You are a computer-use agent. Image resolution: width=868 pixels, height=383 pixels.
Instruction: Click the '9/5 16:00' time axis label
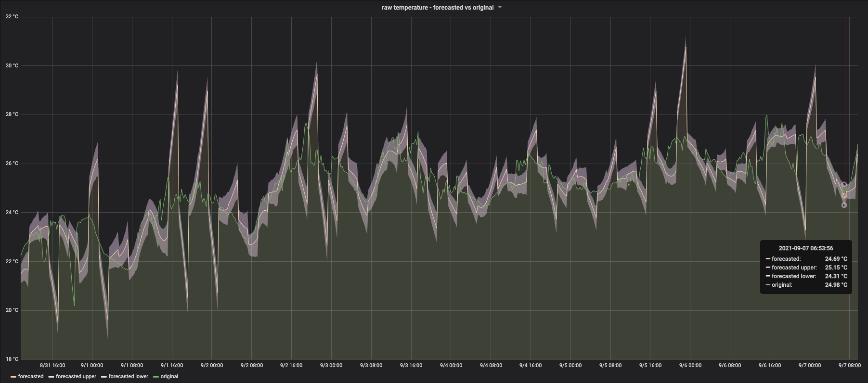tap(650, 366)
